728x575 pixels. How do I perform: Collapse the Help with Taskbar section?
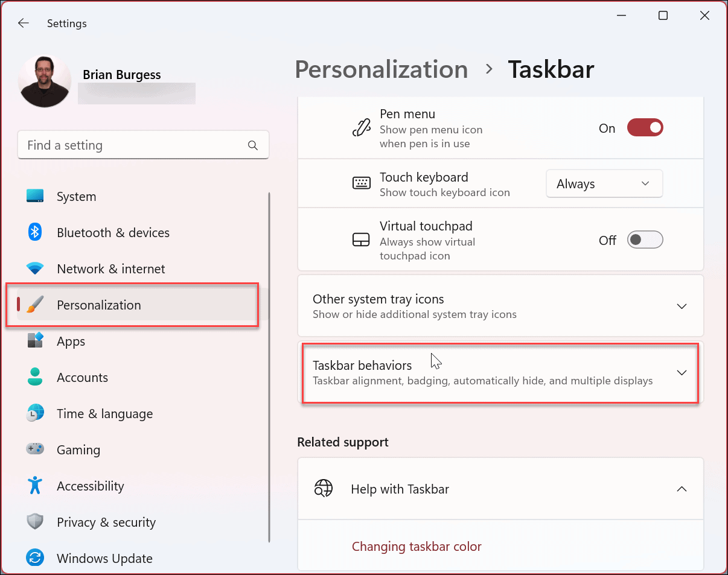tap(682, 489)
